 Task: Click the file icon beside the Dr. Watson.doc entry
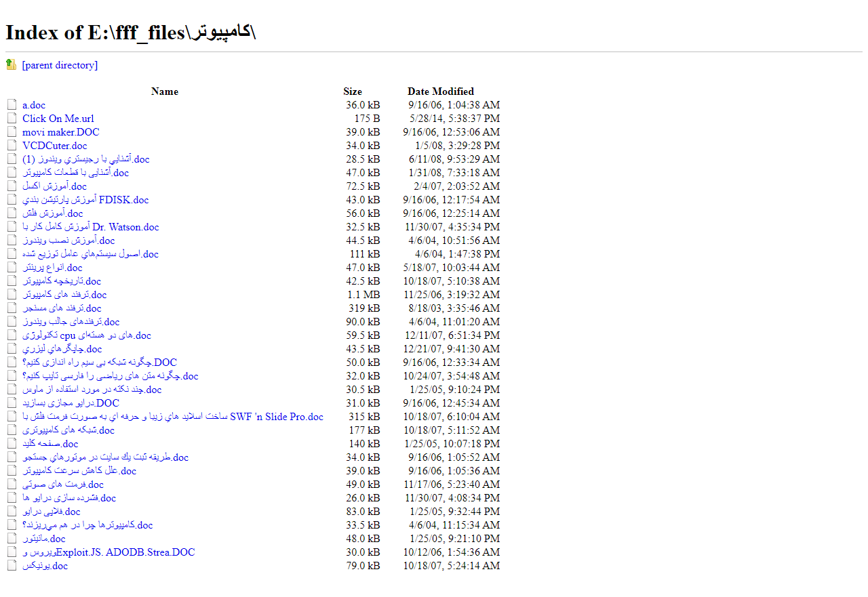12,227
